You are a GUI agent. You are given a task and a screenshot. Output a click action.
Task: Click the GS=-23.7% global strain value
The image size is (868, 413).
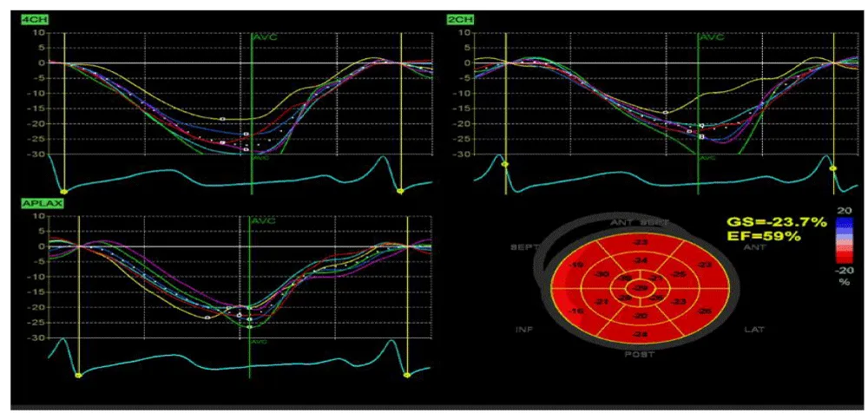click(778, 223)
